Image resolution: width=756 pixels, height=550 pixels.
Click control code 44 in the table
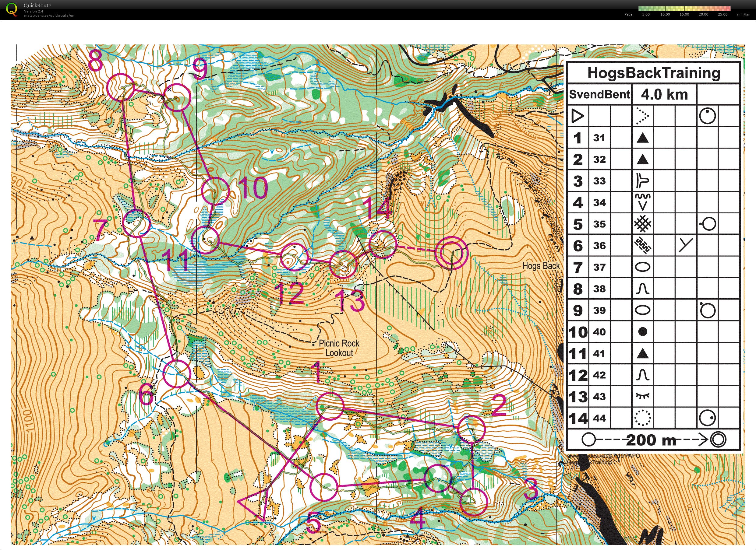pyautogui.click(x=599, y=418)
